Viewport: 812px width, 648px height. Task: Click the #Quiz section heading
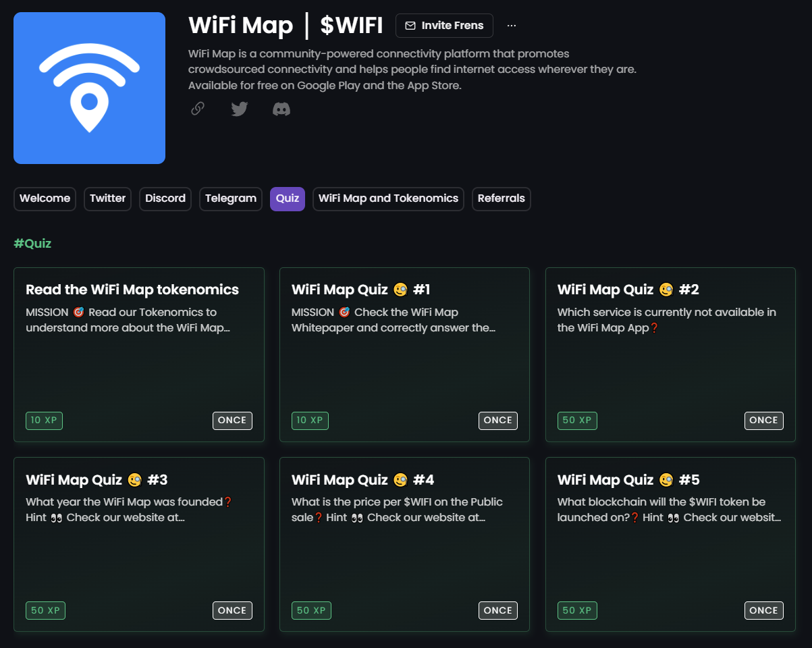point(32,243)
